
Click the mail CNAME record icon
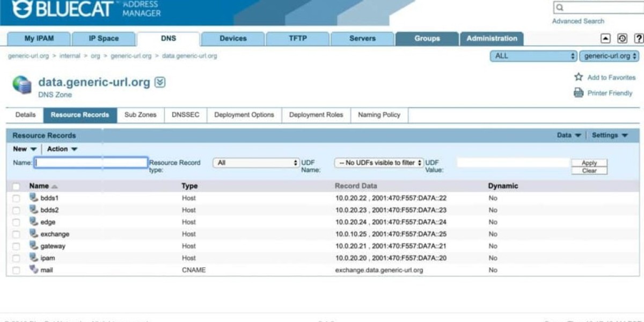34,270
